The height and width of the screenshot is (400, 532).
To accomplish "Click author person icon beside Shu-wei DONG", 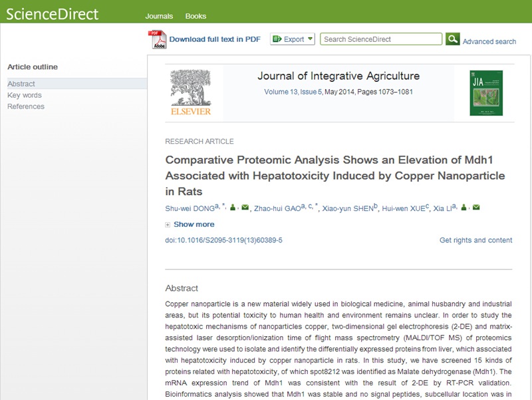I will (x=233, y=207).
